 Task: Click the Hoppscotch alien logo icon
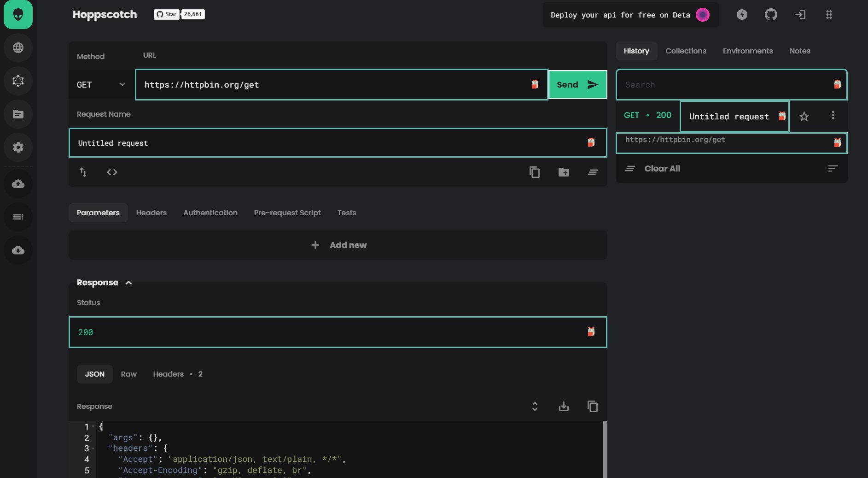coord(18,14)
